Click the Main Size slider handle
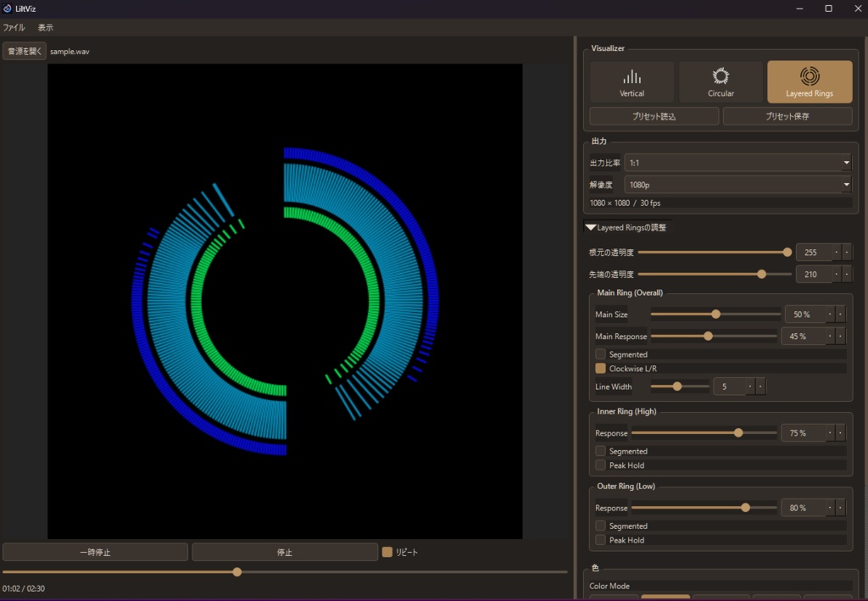Viewport: 868px width, 601px height. coord(715,314)
